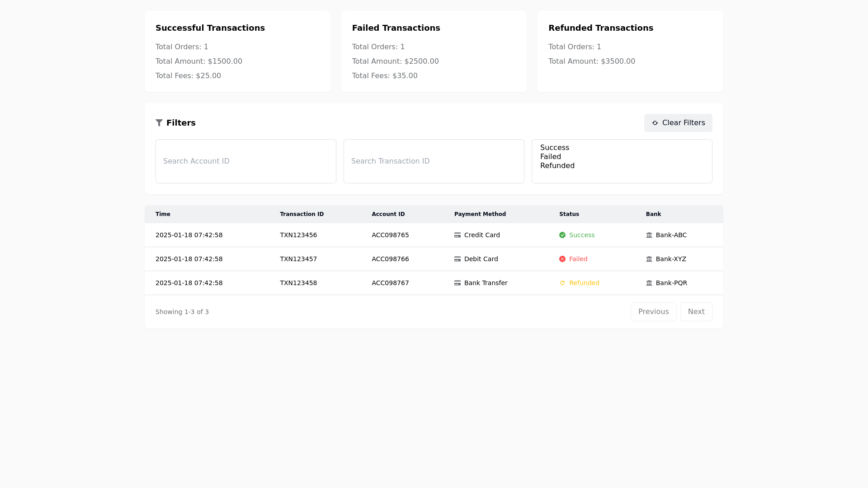This screenshot has width=868, height=488.
Task: Select Failed in the status filter list
Action: coord(551,157)
